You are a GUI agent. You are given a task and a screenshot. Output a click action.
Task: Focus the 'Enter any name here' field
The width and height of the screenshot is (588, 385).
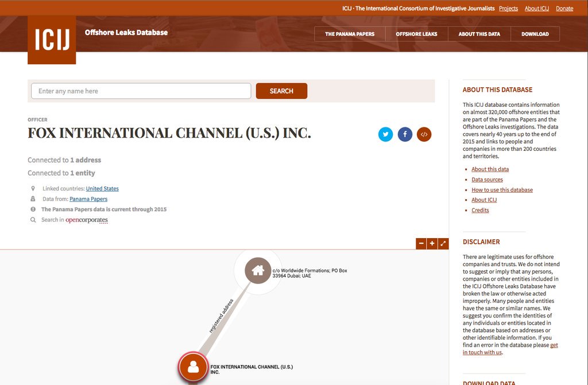pos(141,91)
